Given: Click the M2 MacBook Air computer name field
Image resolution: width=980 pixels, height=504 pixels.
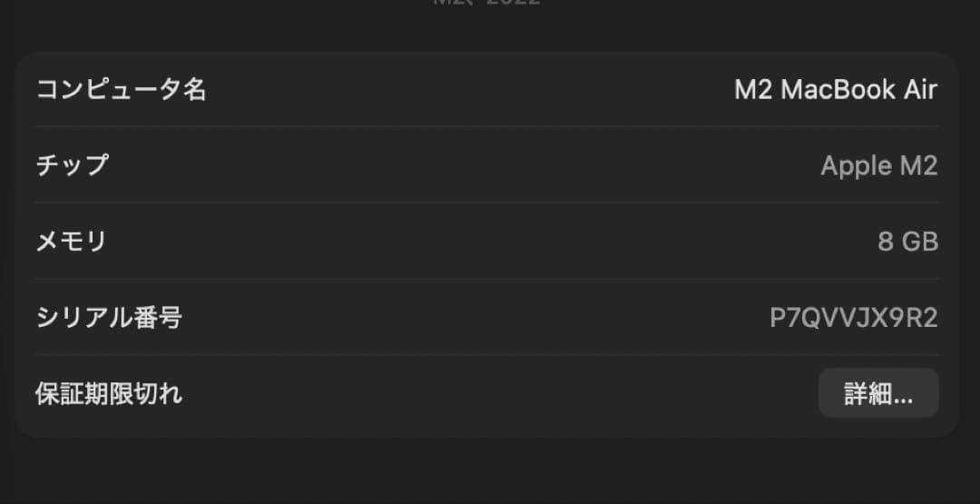Looking at the screenshot, I should (835, 89).
